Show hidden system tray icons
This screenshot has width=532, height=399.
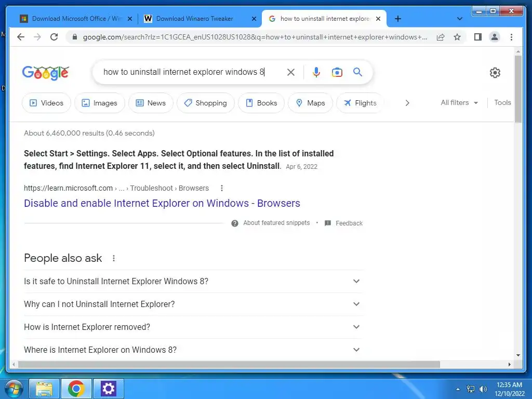(458, 389)
